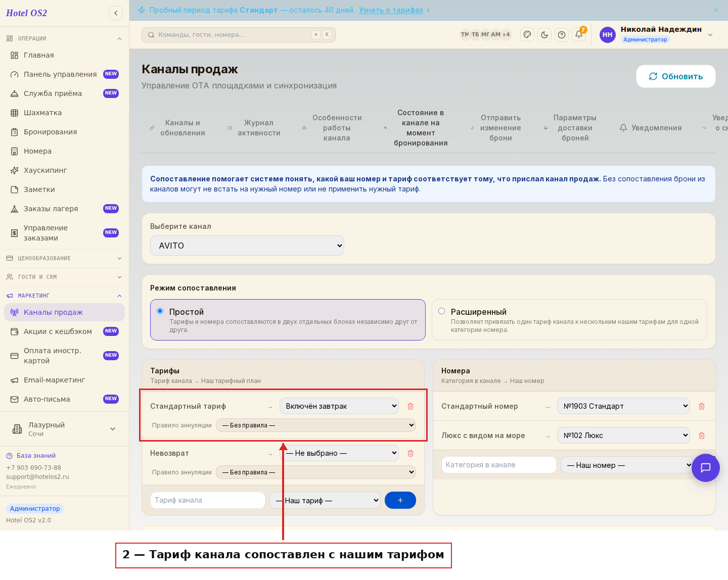Screen dimensions: 728x580
Task: Collapse the Маркетинг section
Action: [64, 296]
